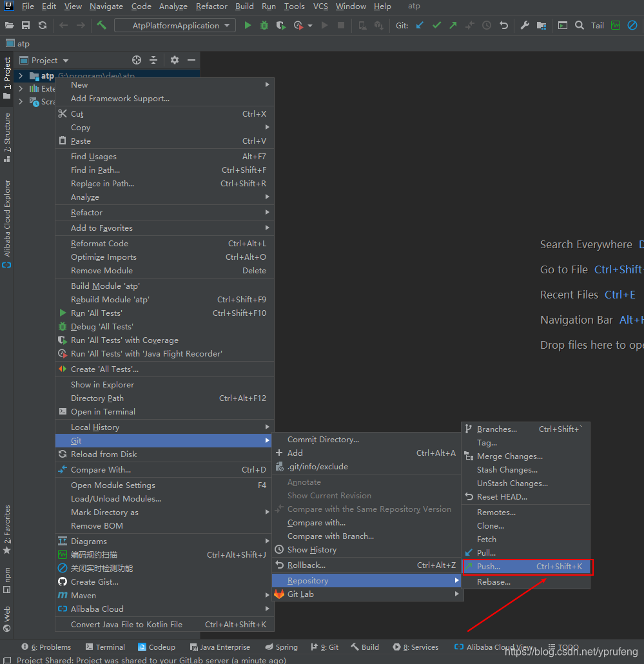Open the AtpPlatformApplication run configuration dropdown

click(175, 25)
